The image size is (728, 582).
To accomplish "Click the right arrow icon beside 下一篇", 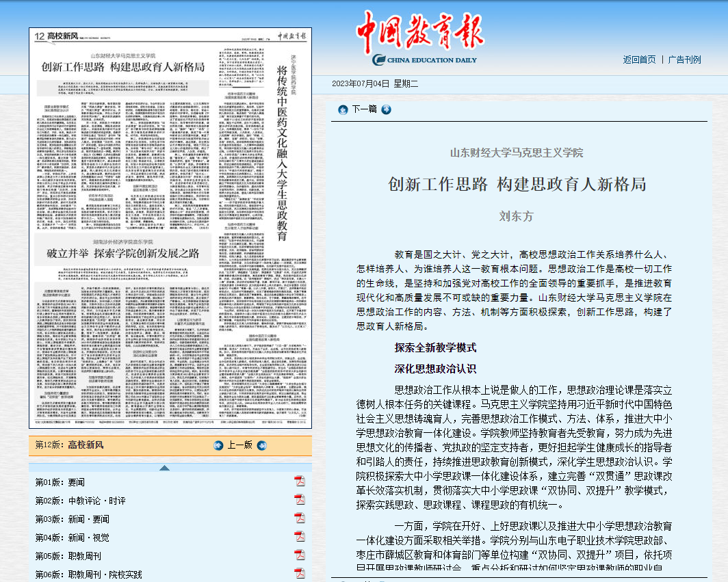I will pyautogui.click(x=386, y=109).
